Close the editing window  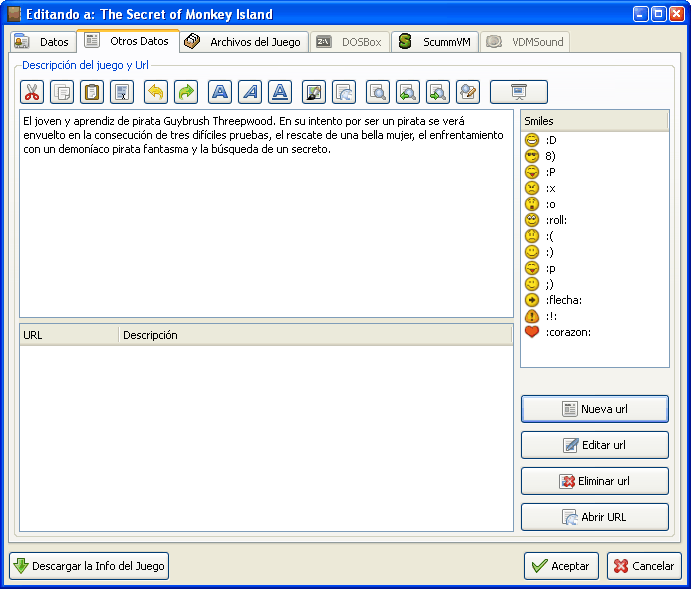tap(676, 14)
